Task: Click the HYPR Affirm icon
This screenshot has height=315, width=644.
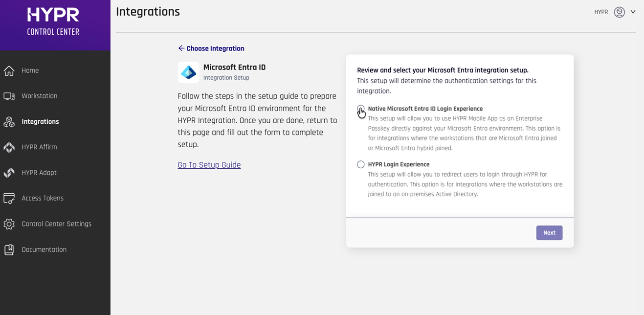Action: 9,147
